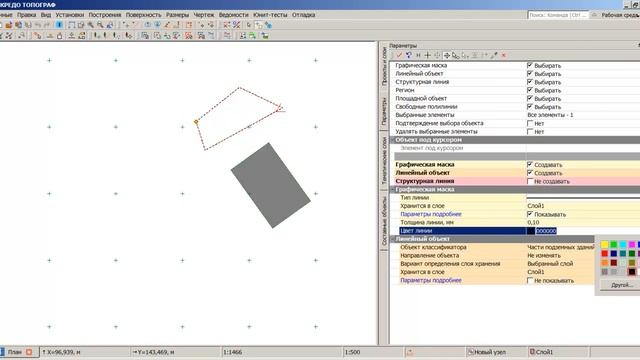The height and width of the screenshot is (360, 640).
Task: Toggle Выбирать checkbox for Регион
Action: point(530,90)
